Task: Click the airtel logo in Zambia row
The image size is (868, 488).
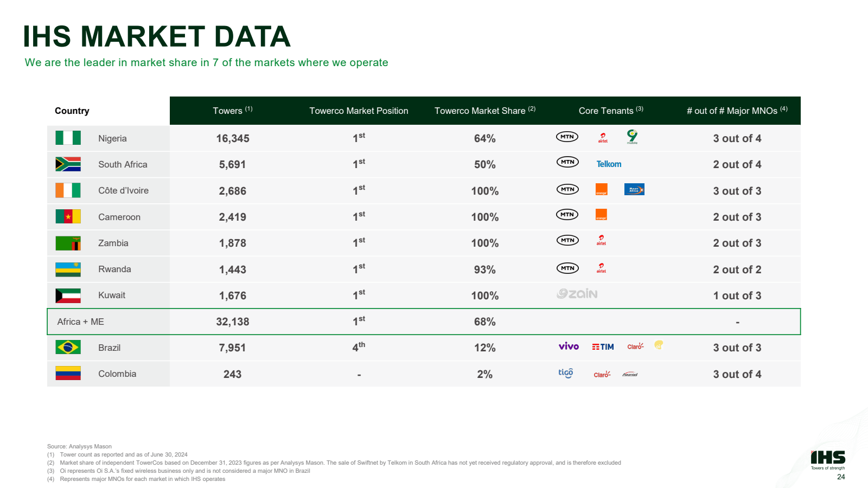Action: (601, 240)
